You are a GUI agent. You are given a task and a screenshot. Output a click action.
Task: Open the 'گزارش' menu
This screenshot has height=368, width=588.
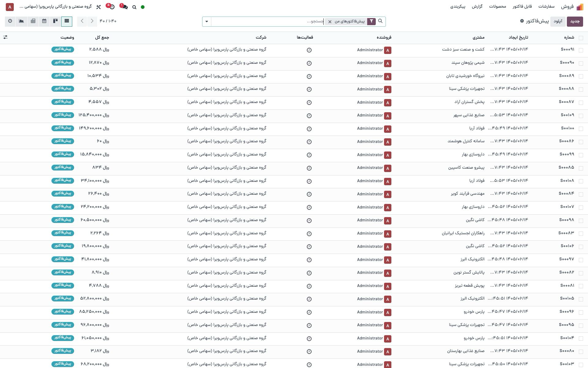pyautogui.click(x=477, y=6)
